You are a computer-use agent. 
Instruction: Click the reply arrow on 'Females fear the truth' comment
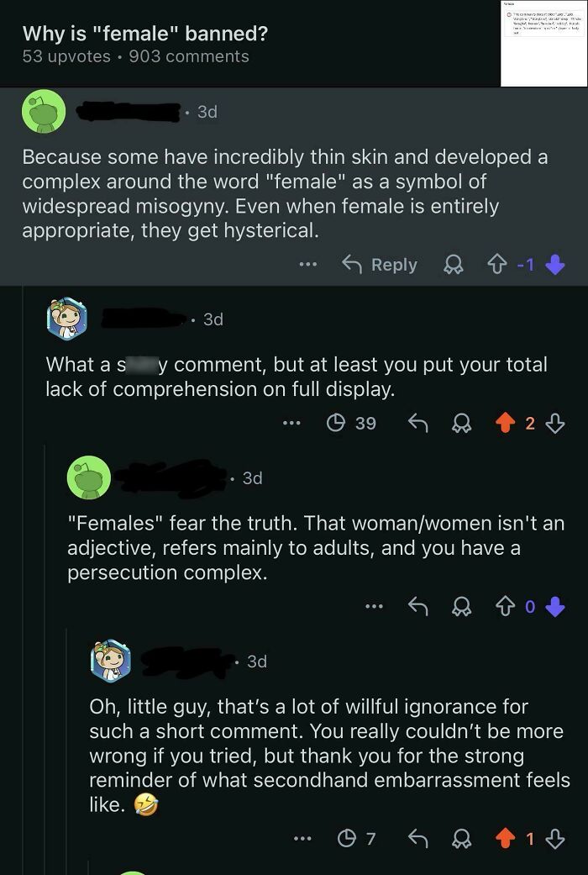420,606
